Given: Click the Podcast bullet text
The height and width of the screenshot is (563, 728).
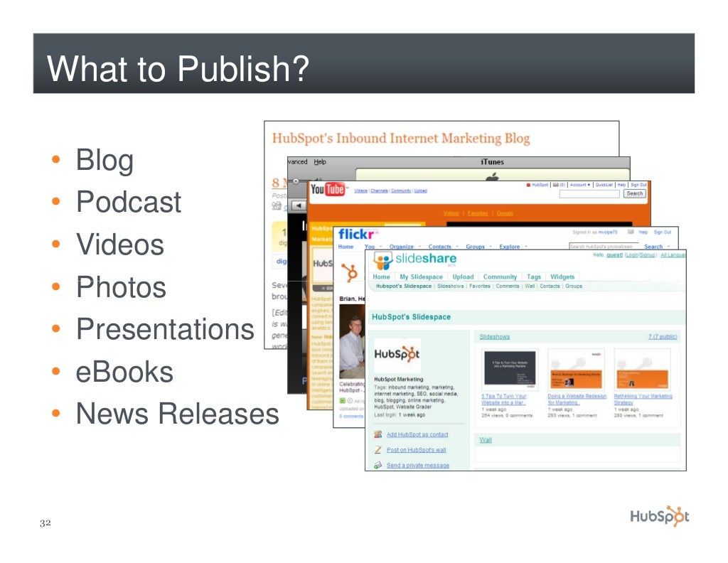Looking at the screenshot, I should tap(129, 203).
